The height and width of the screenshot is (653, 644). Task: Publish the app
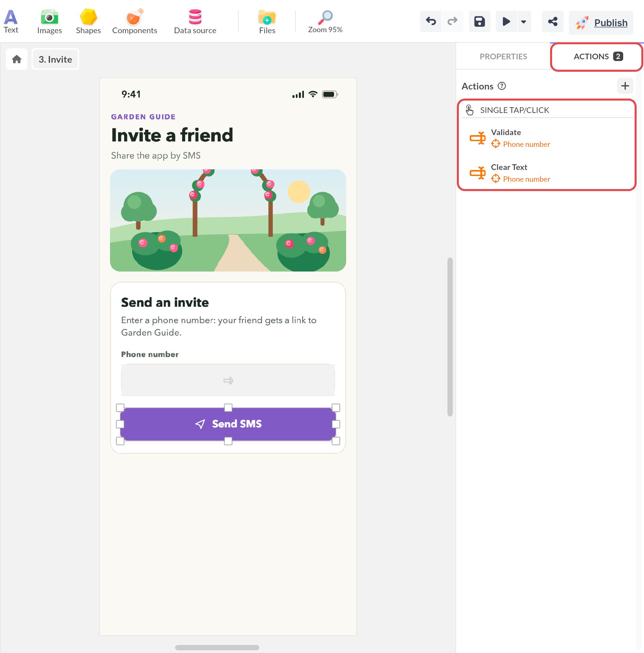601,23
